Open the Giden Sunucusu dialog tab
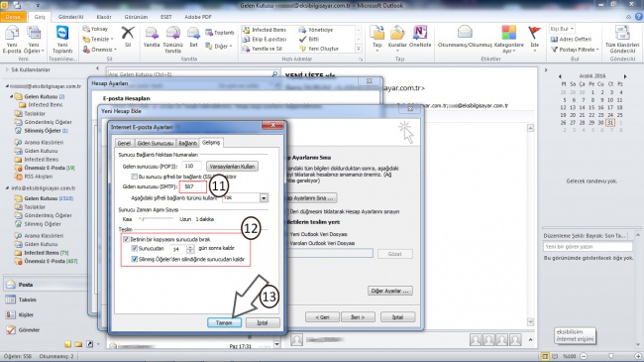 (156, 143)
